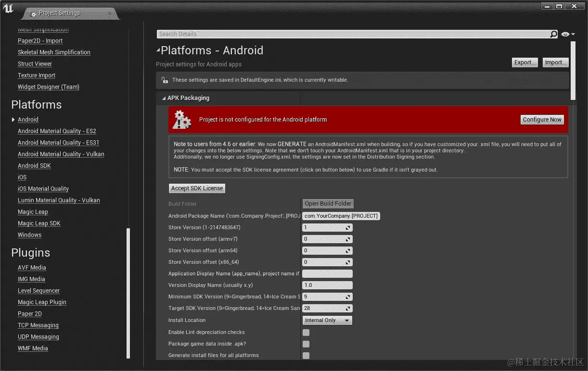This screenshot has height=371, width=588.
Task: Open Widget Designer (Team) settings
Action: (48, 87)
